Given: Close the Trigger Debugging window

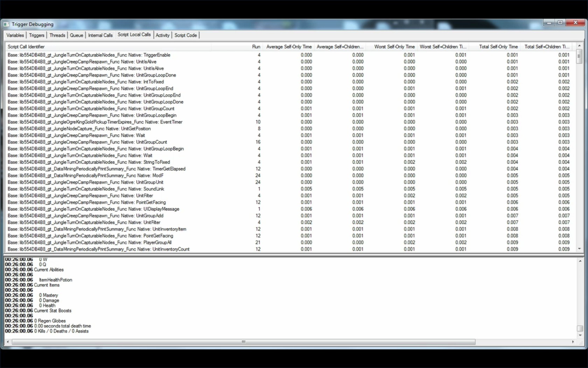Looking at the screenshot, I should point(575,23).
